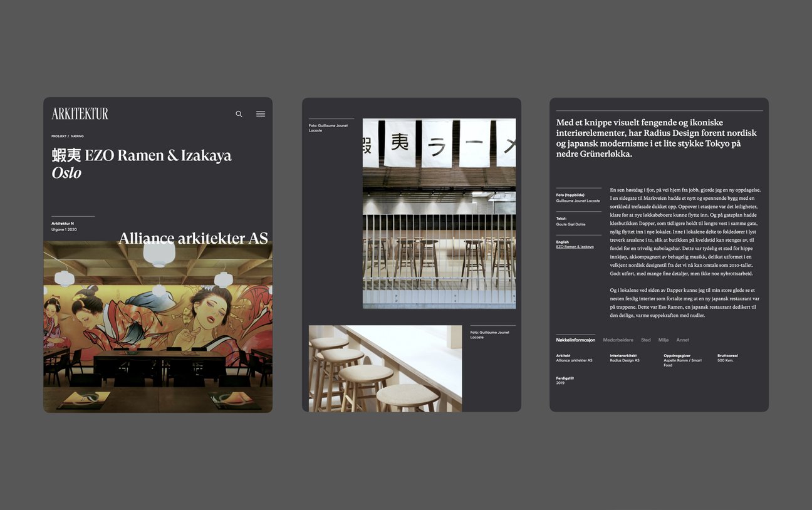Screen dimensions: 812x510
Task: Open the Japanese banner interior photo
Action: (x=439, y=213)
